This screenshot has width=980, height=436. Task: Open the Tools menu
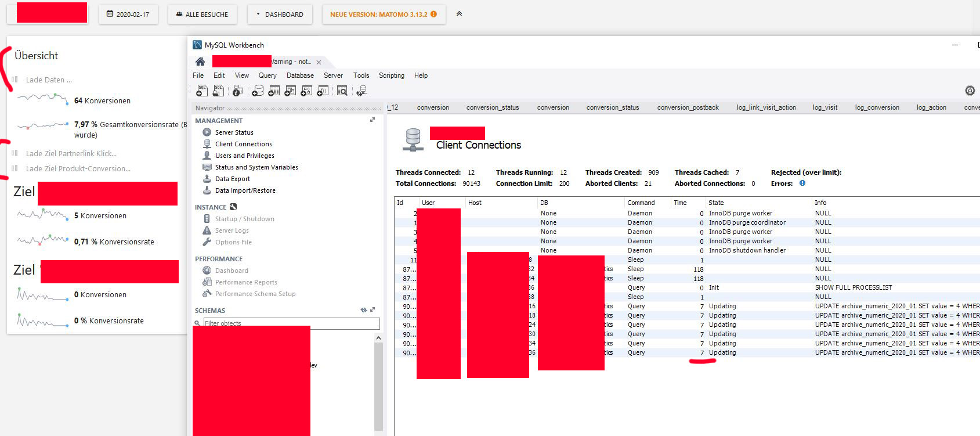361,75
